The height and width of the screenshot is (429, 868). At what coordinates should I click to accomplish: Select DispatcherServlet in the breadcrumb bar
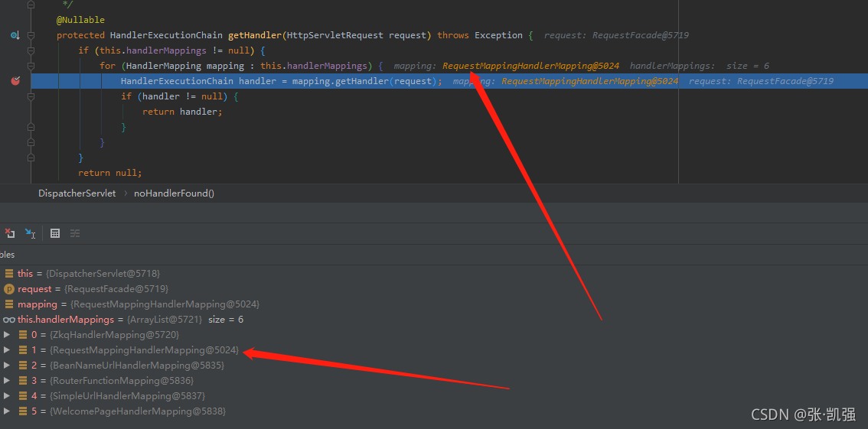click(x=77, y=193)
